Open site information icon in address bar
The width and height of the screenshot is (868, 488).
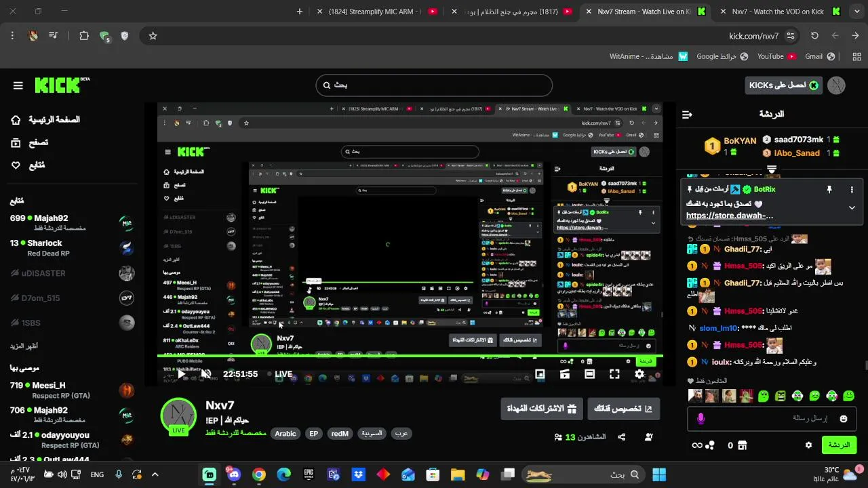pos(790,36)
